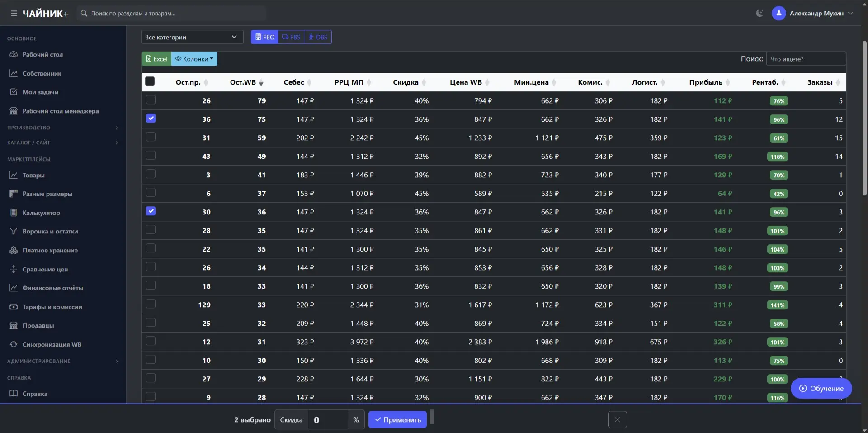Screen dimensions: 868x433
Task: Expand Производство sidebar section
Action: pos(63,128)
